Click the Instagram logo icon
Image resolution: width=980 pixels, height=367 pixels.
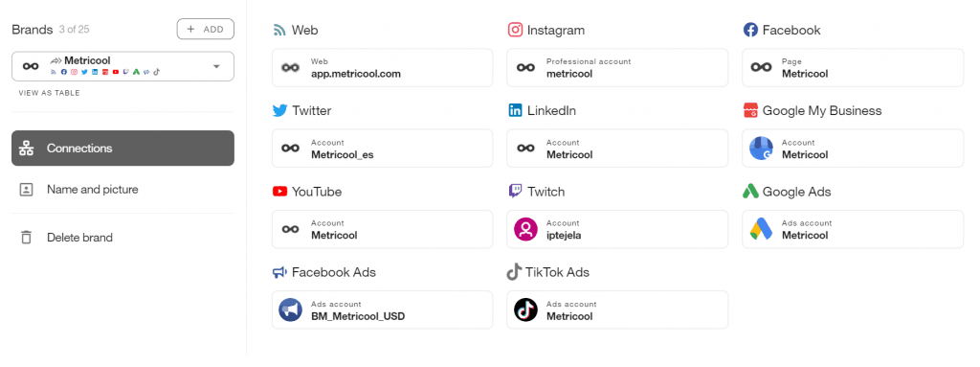pos(515,30)
